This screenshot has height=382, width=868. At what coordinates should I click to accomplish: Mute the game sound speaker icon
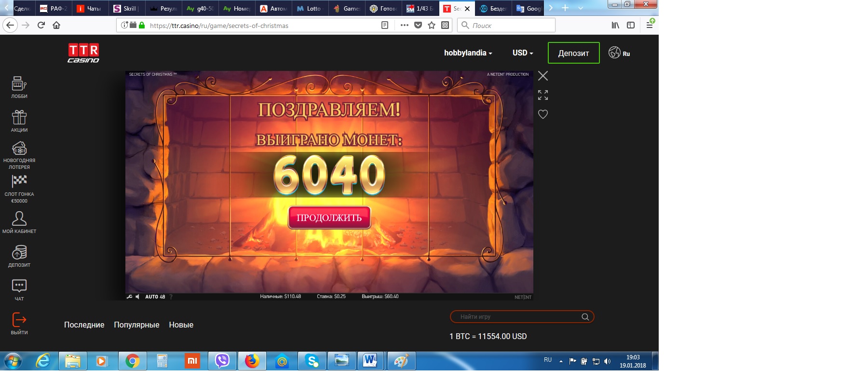point(137,297)
